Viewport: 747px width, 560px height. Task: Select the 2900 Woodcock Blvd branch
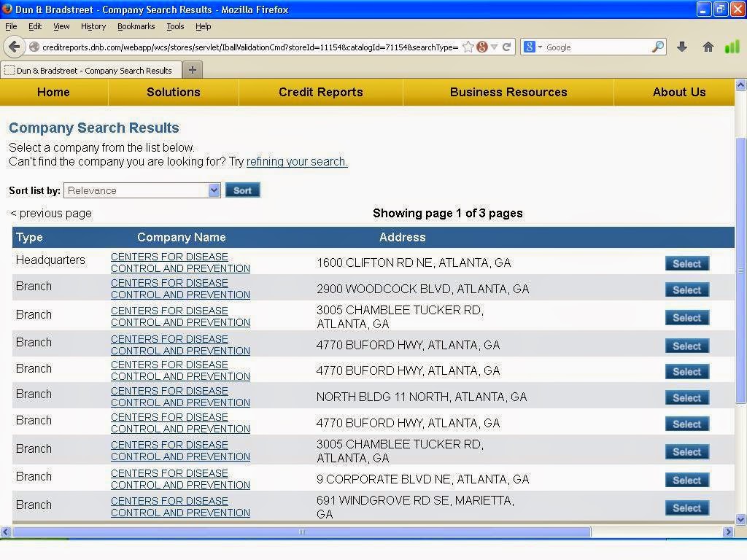click(686, 290)
